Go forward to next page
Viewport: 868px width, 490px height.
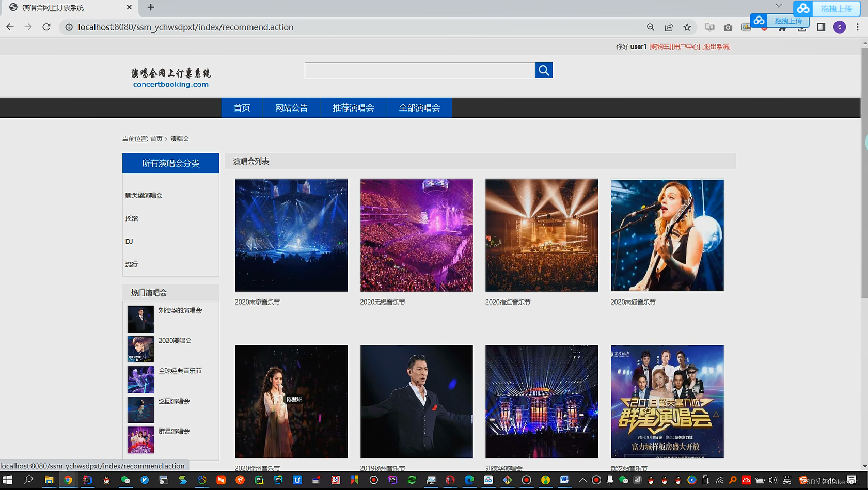28,27
